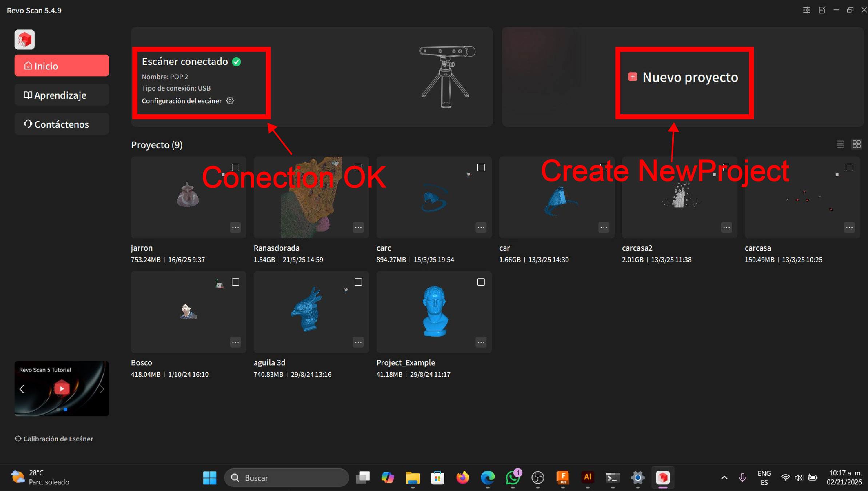The image size is (868, 491).
Task: Open WhatsApp from the taskbar
Action: click(x=513, y=478)
